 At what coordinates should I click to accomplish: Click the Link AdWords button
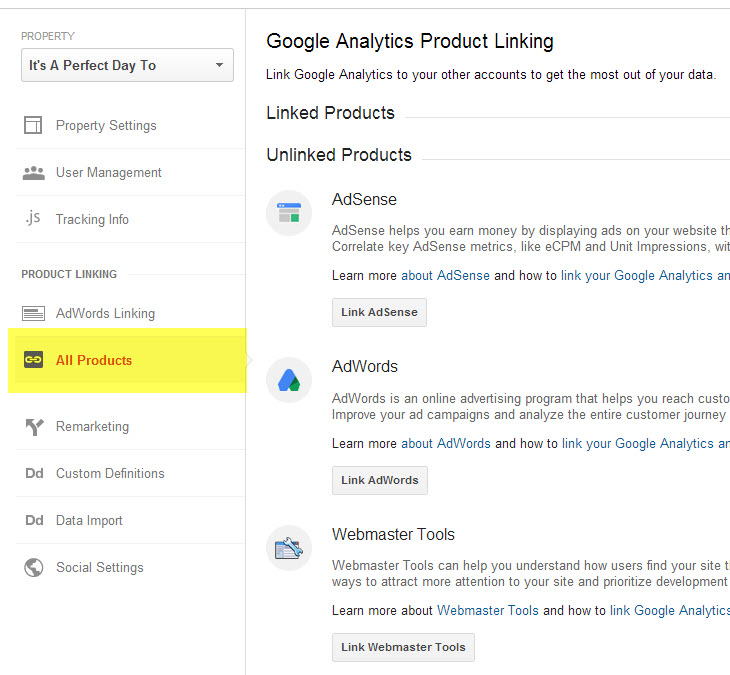380,480
